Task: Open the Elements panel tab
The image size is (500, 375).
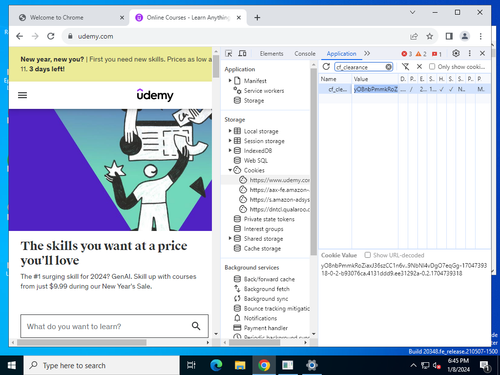Action: tap(271, 54)
